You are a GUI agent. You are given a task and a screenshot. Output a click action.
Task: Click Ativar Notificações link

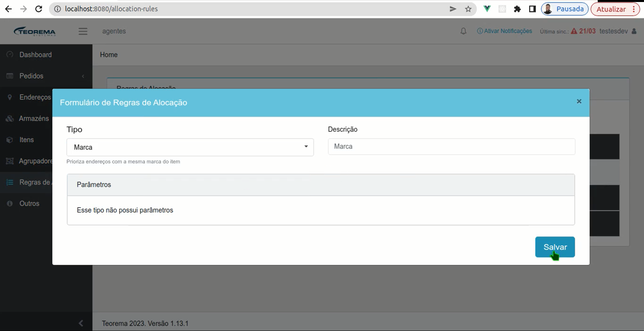coord(504,31)
